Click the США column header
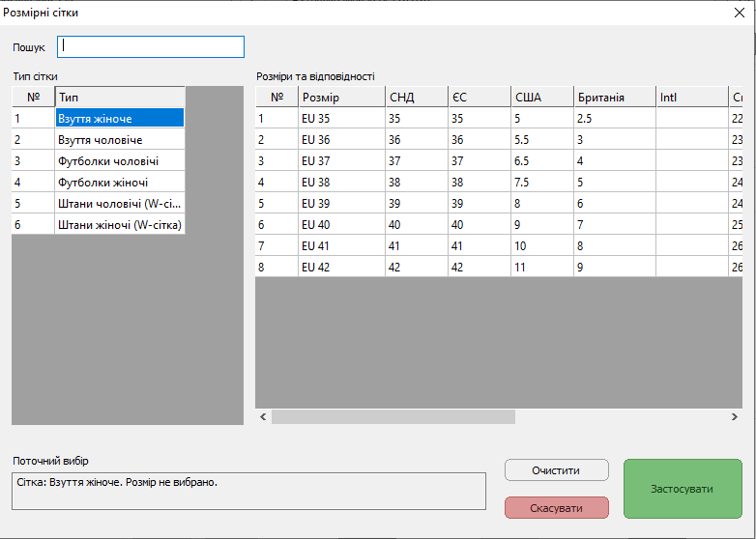Viewport: 756px width, 539px height. 541,97
